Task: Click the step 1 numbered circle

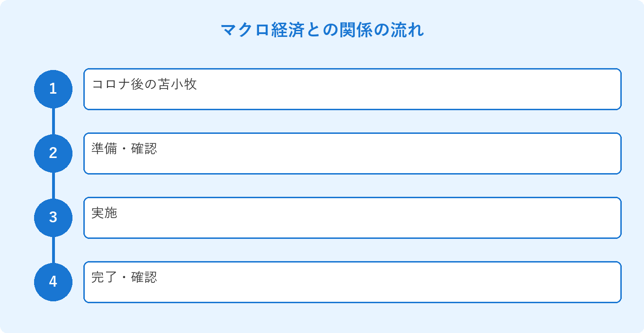Action: coord(53,89)
